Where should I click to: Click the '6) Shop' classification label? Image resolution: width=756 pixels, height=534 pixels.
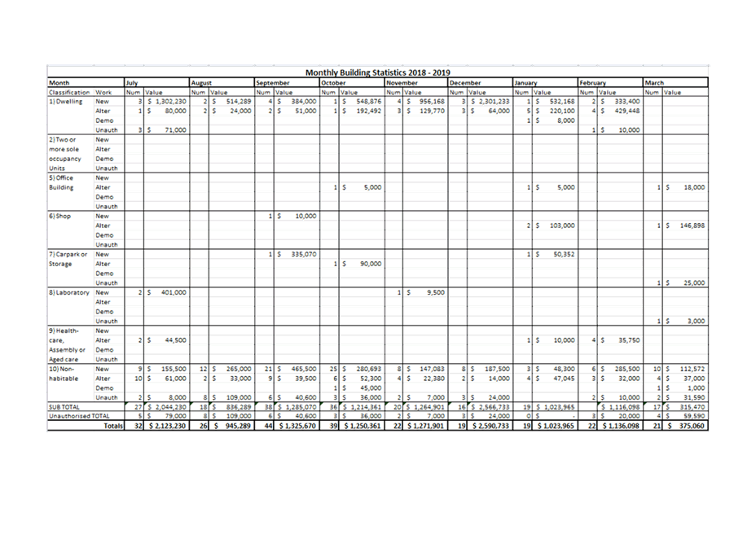coord(59,216)
